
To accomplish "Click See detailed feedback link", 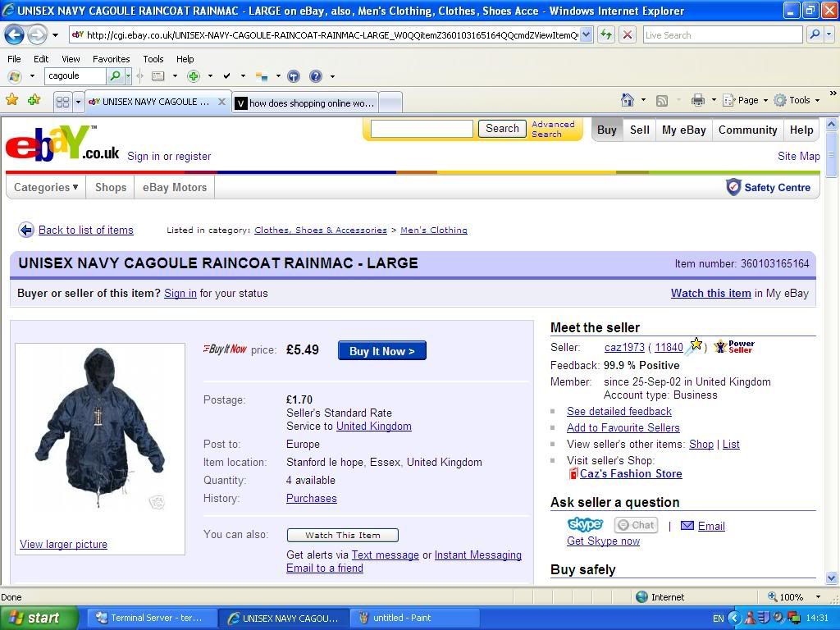I will coord(619,411).
